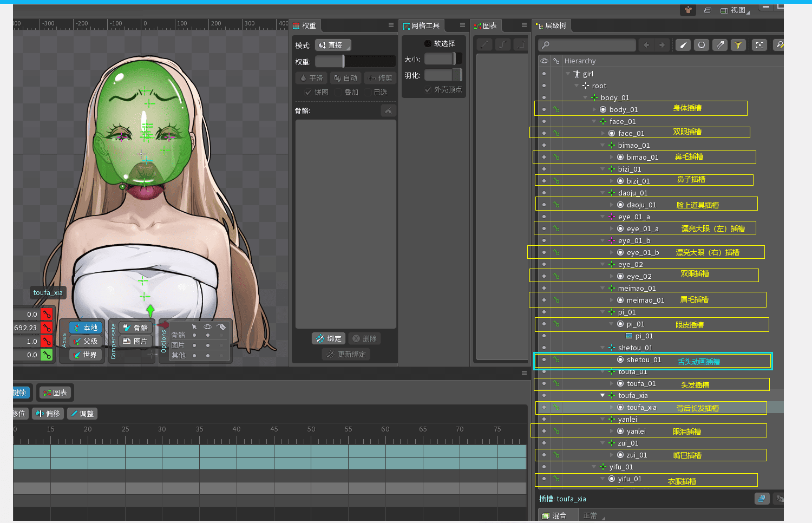Click the yellow funnel filter icon

click(738, 45)
